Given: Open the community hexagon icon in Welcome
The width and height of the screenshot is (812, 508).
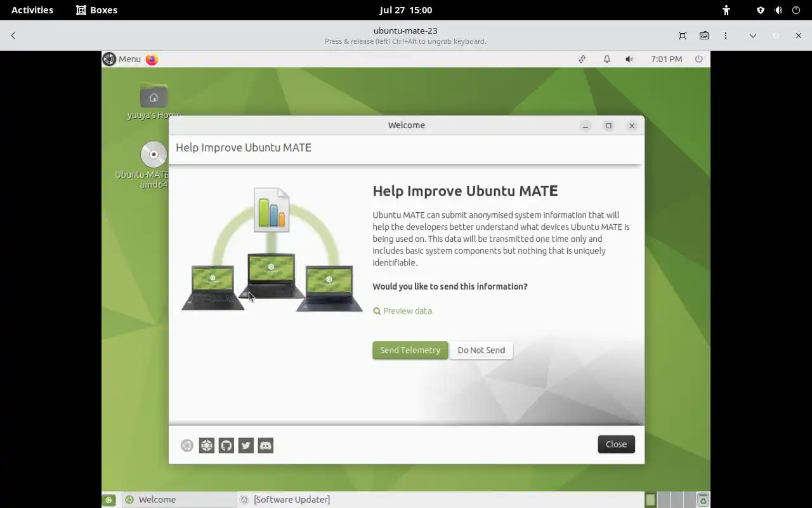Looking at the screenshot, I should (x=207, y=446).
